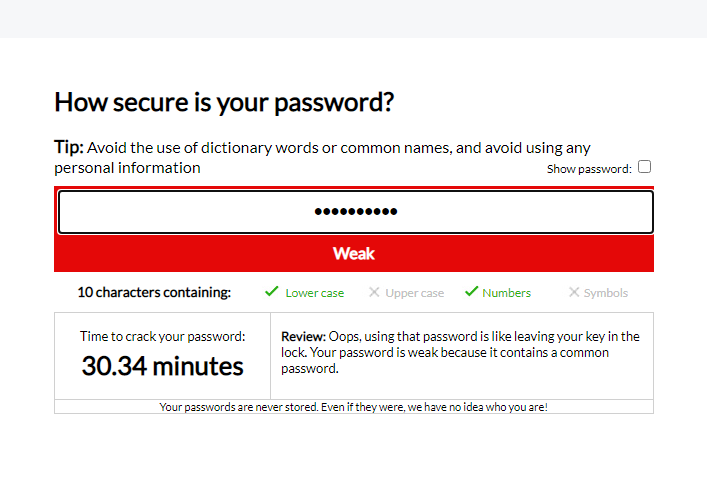The height and width of the screenshot is (482, 707).
Task: Click the "30.34 minutes" crack time value
Action: click(x=162, y=366)
